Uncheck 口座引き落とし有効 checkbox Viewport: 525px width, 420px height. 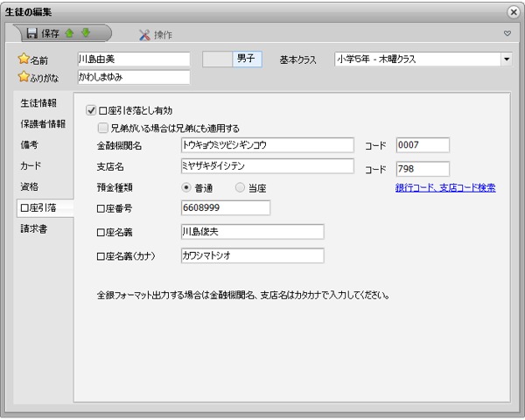91,111
